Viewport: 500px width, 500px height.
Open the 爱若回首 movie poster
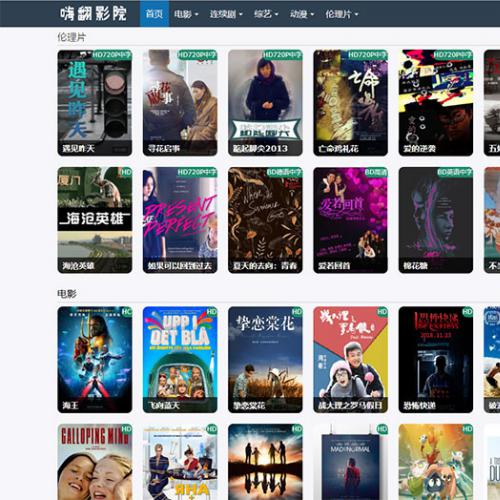click(351, 220)
